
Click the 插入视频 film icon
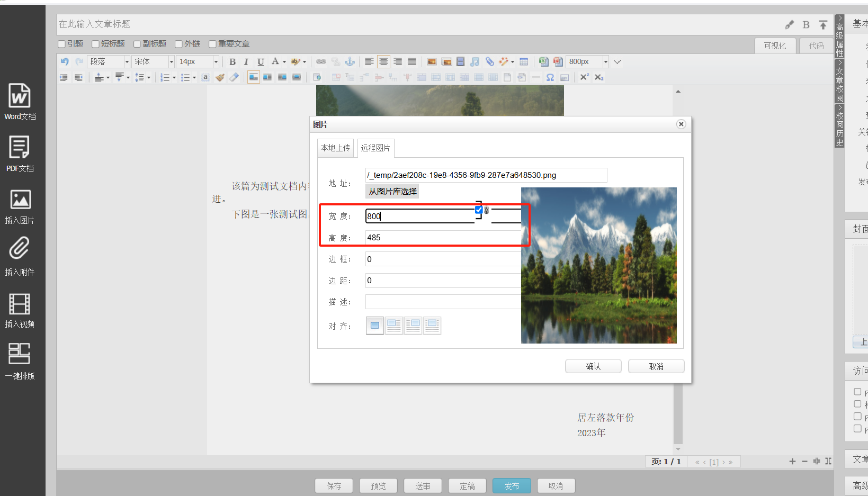20,309
